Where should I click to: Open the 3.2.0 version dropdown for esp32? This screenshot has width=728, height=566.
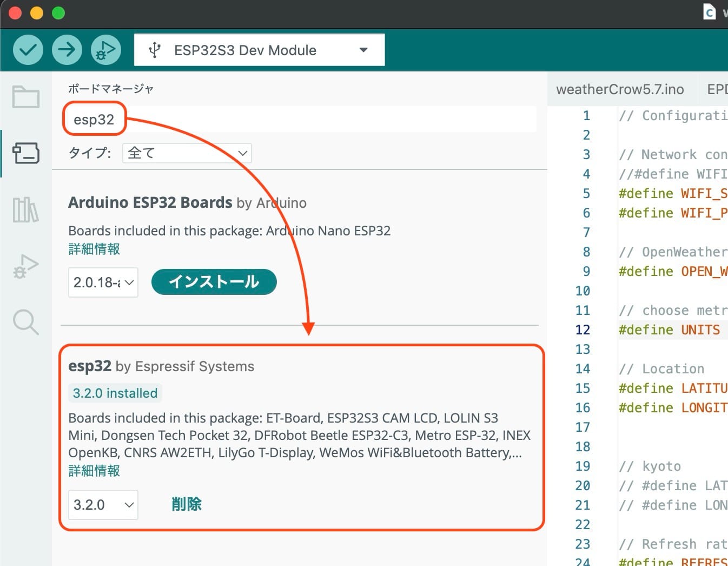(x=103, y=505)
